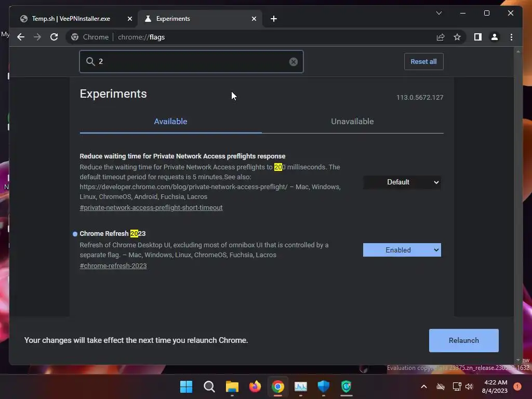
Task: Clear the flags search box text
Action: [x=293, y=62]
